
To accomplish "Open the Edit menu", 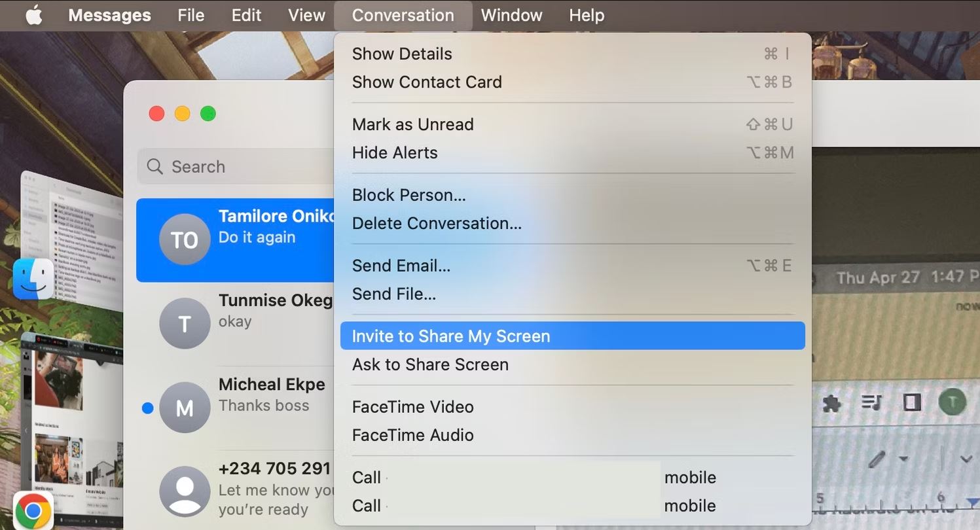I will tap(246, 15).
